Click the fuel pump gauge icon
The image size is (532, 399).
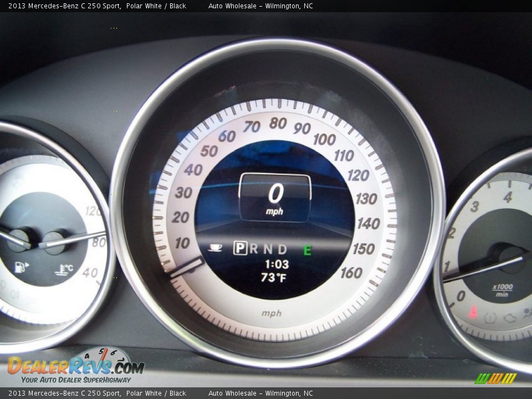[22, 267]
